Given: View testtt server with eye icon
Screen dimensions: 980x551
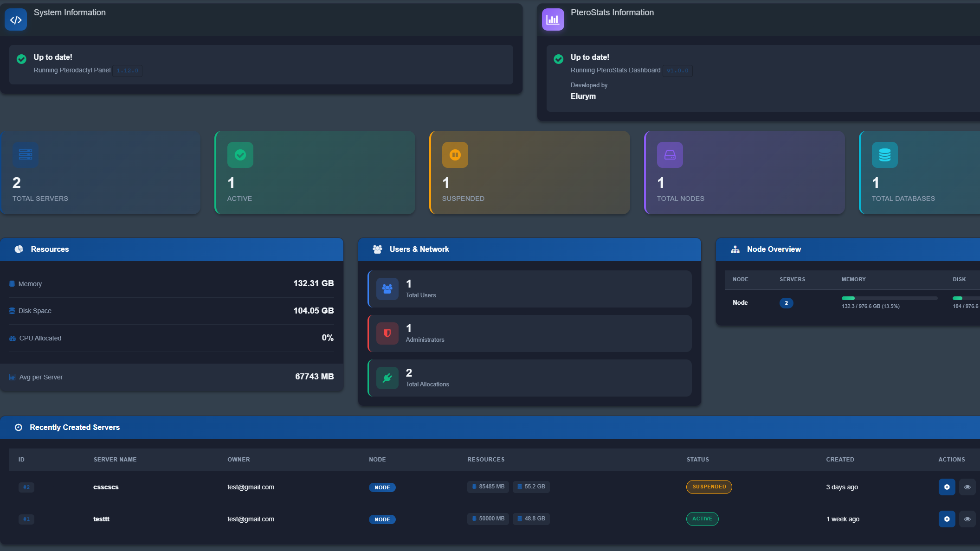Looking at the screenshot, I should point(967,519).
